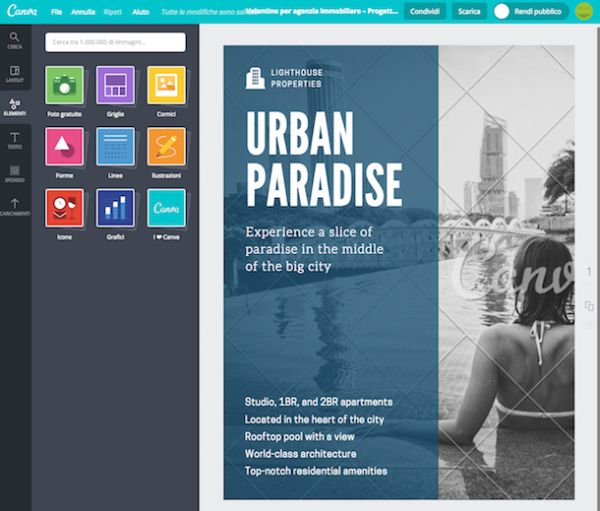Choose the Foto gratuite camera icon

tap(64, 85)
